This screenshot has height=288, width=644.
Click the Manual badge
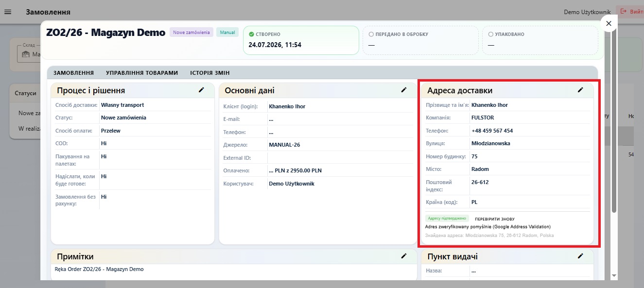click(x=227, y=33)
